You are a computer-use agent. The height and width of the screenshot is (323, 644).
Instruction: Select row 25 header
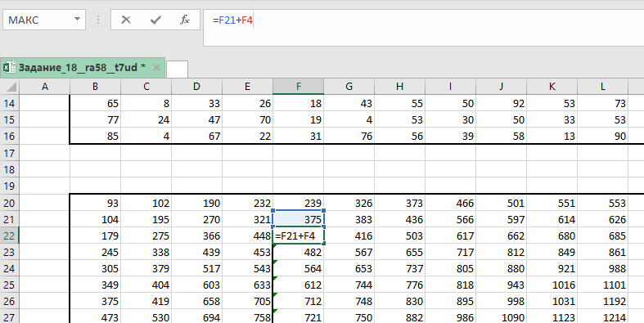(x=10, y=285)
